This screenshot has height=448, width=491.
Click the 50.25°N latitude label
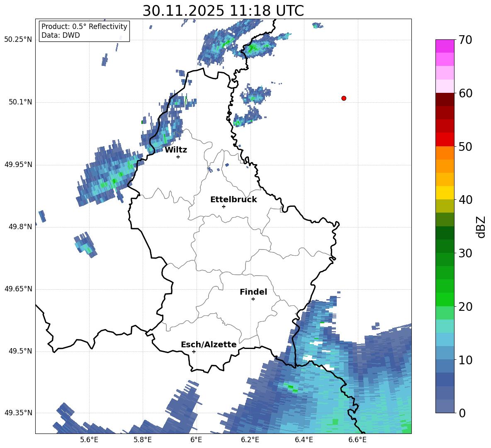point(18,40)
